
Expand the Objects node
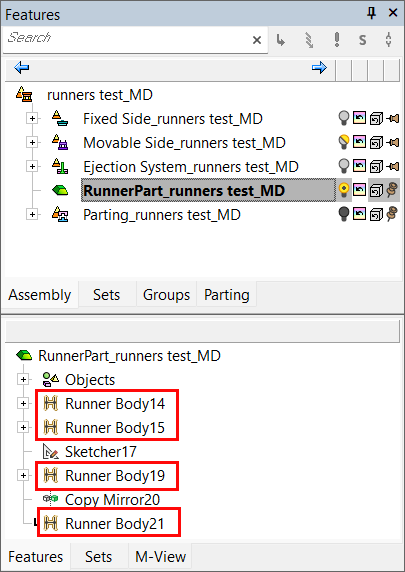click(23, 379)
